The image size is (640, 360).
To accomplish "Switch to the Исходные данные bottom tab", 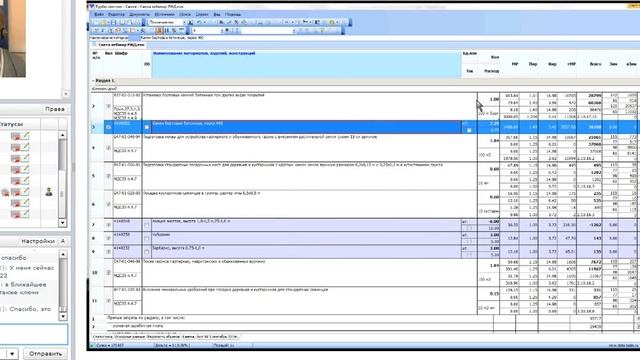I will (129, 337).
